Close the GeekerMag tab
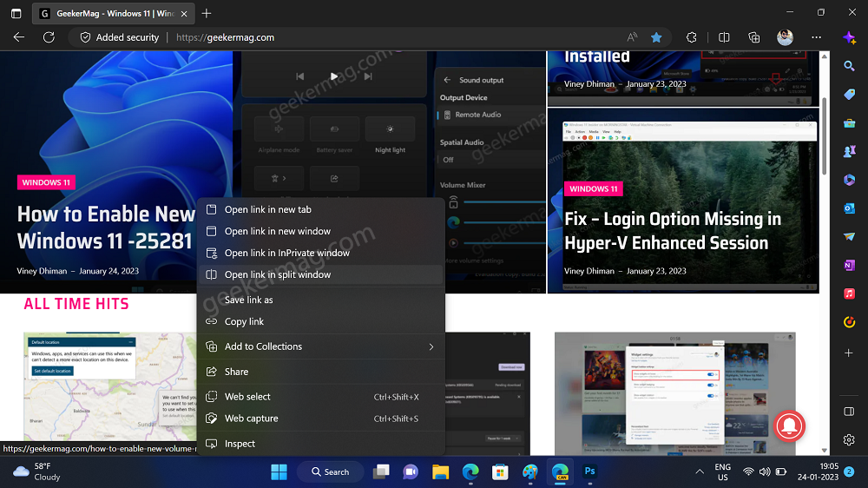Screen dimensions: 868x488 (184, 13)
